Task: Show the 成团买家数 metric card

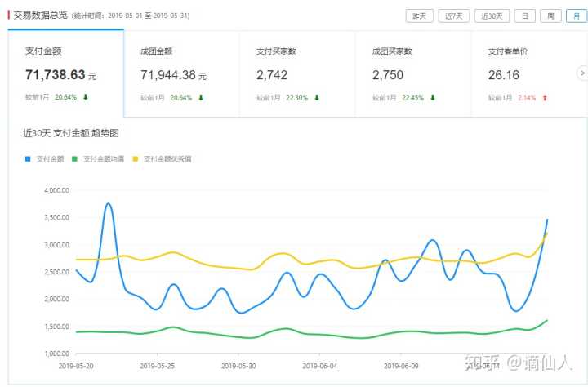Action: 413,73
